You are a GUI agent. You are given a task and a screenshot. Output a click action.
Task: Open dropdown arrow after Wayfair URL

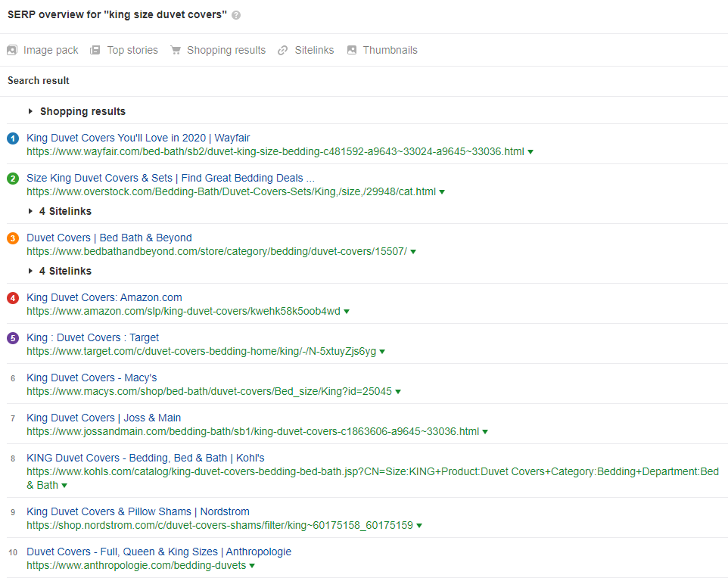[530, 152]
